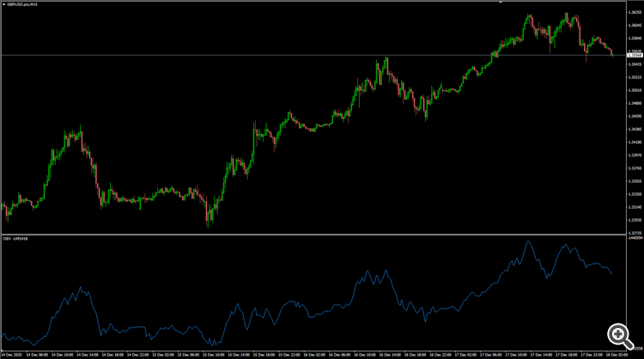The height and width of the screenshot is (359, 644).
Task: Click the 1.33970 price scale label
Action: pos(635,155)
